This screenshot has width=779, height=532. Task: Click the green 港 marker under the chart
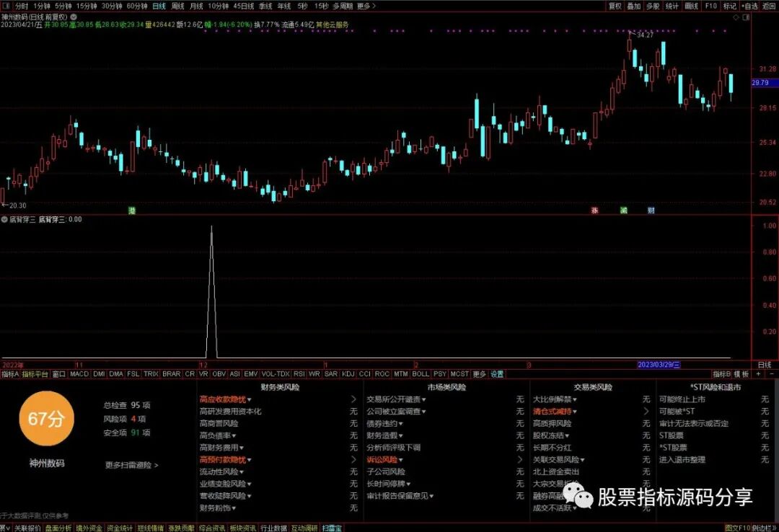click(x=132, y=210)
